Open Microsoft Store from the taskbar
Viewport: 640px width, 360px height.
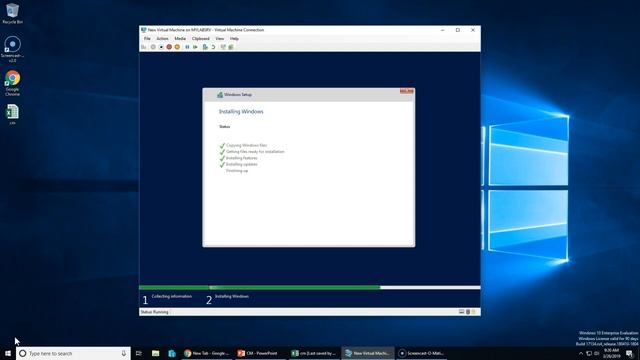(x=172, y=353)
